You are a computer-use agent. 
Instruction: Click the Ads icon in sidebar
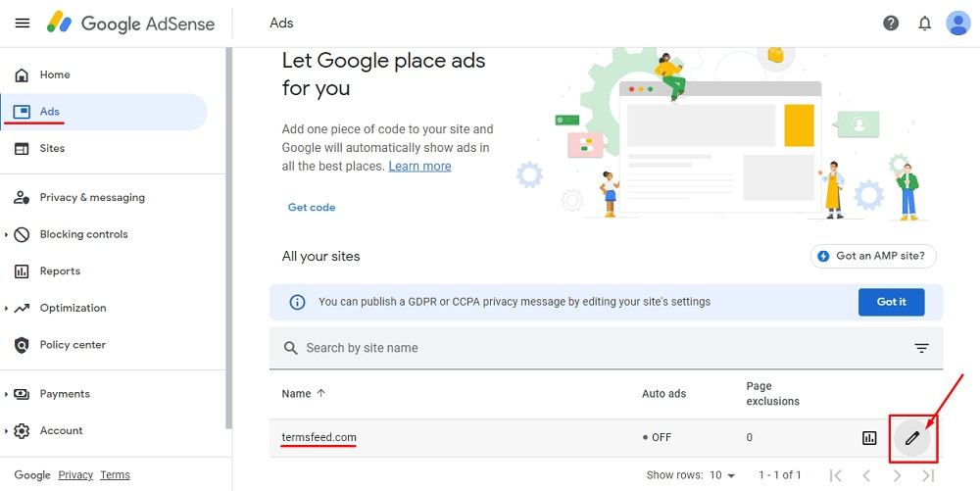pyautogui.click(x=22, y=112)
